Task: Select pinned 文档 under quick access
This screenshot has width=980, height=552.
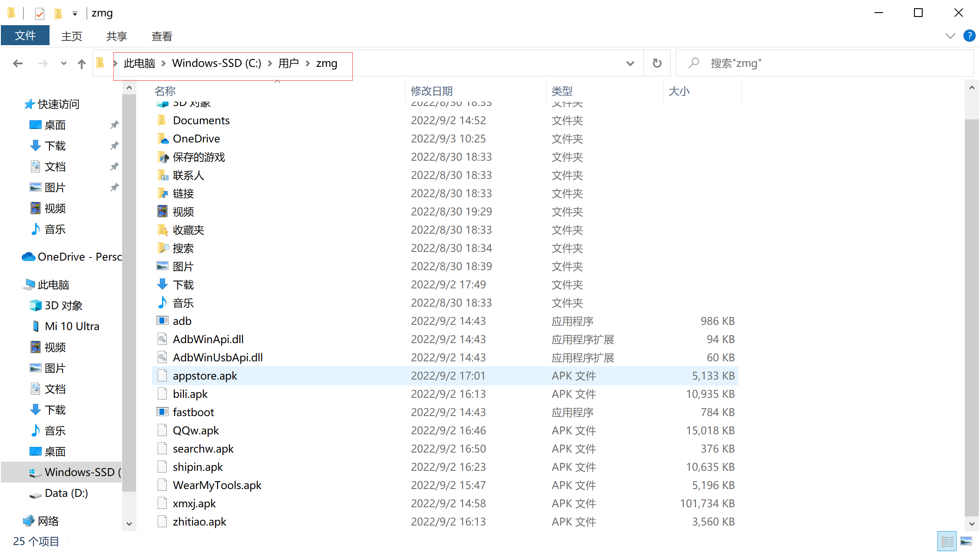Action: pyautogui.click(x=55, y=167)
